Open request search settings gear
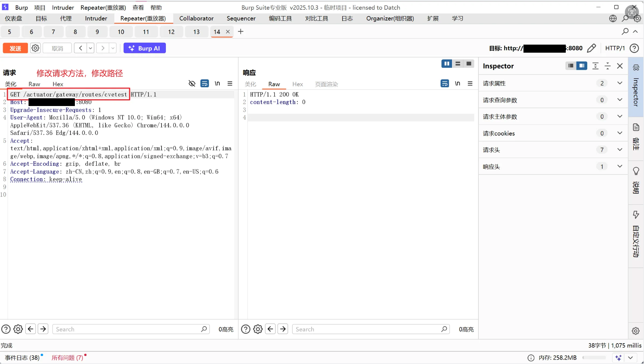Screen dimensions: 644x364 [18, 329]
